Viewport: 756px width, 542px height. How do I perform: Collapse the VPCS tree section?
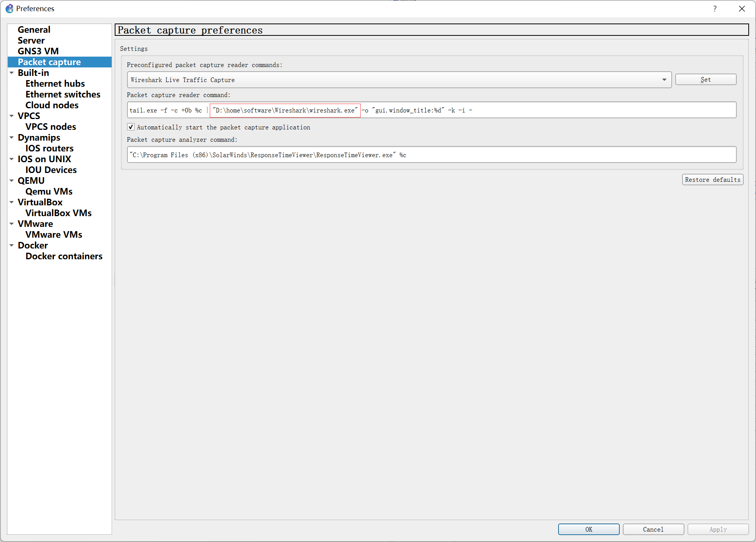[12, 116]
